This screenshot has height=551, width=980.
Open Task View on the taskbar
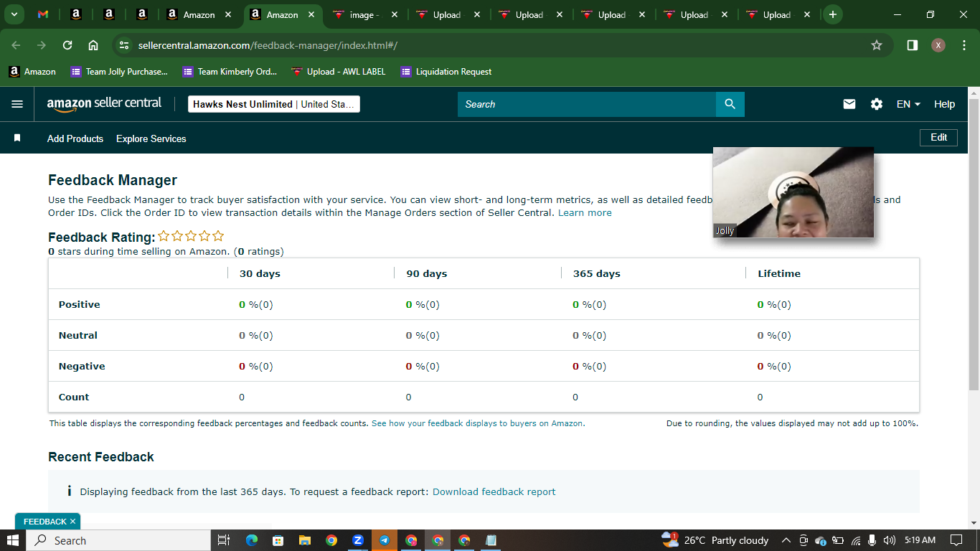click(x=223, y=540)
